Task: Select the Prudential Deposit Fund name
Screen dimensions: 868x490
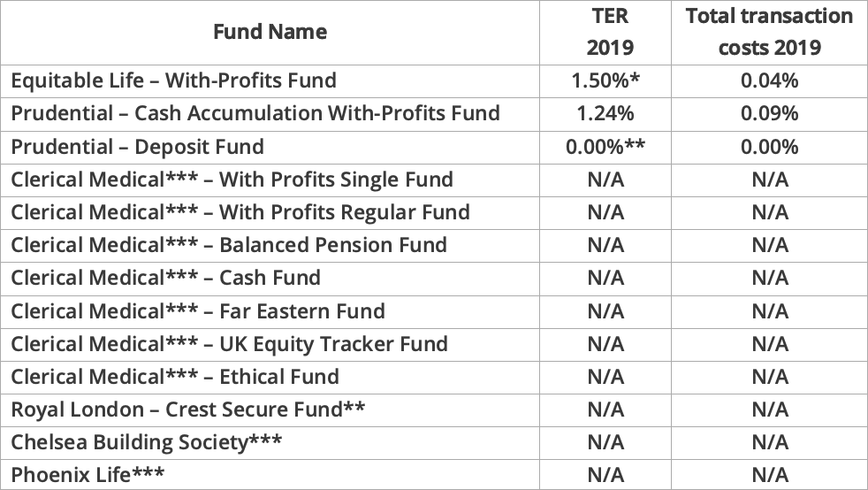Action: tap(138, 146)
